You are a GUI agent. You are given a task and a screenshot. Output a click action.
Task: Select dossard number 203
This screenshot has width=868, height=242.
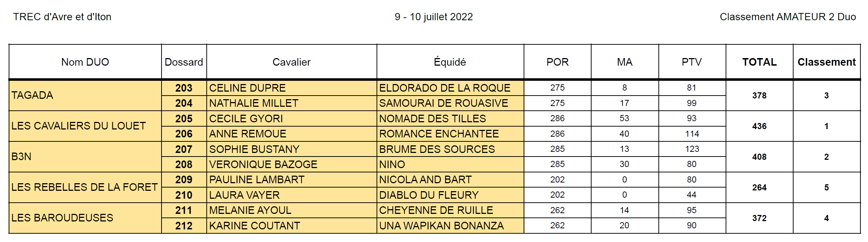[184, 88]
